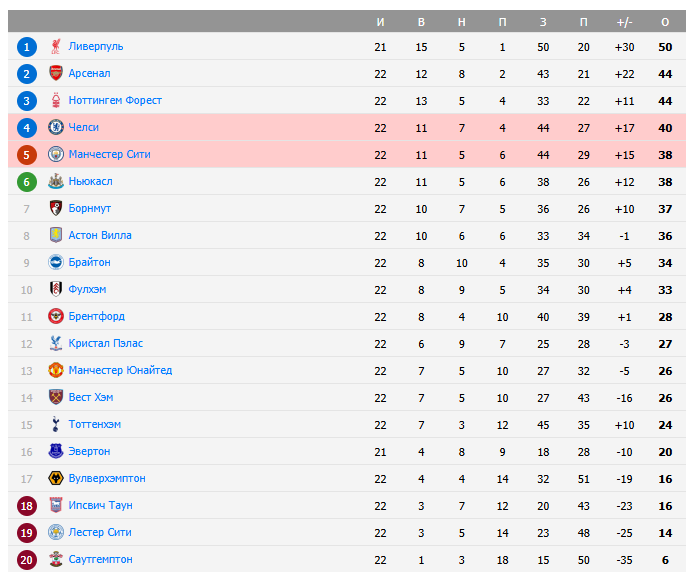The image size is (691, 582).
Task: Click the И games played column header
Action: [x=380, y=22]
